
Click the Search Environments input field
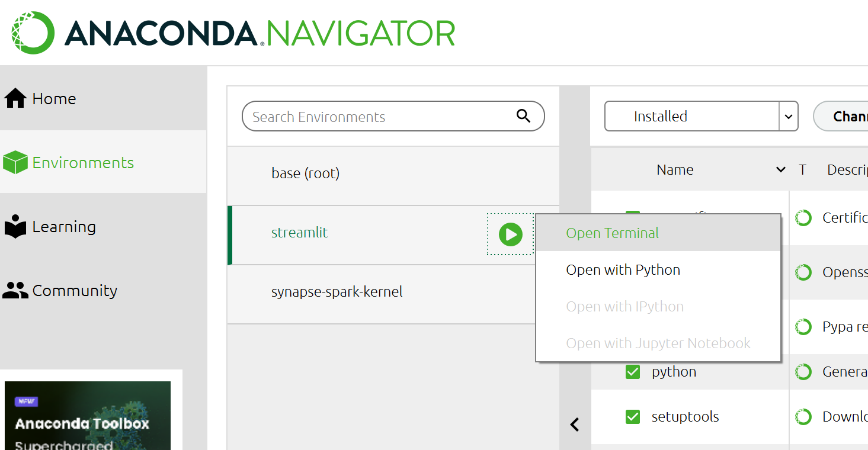[379, 117]
